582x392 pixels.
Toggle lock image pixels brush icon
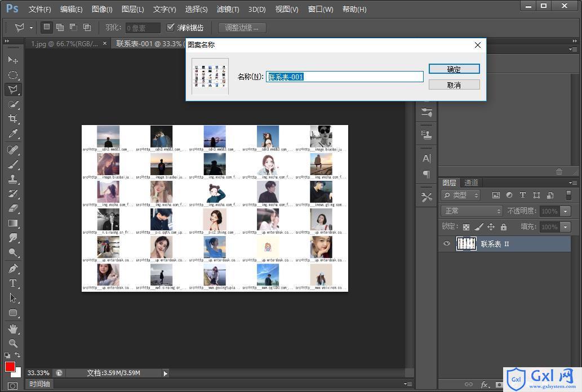pyautogui.click(x=479, y=227)
